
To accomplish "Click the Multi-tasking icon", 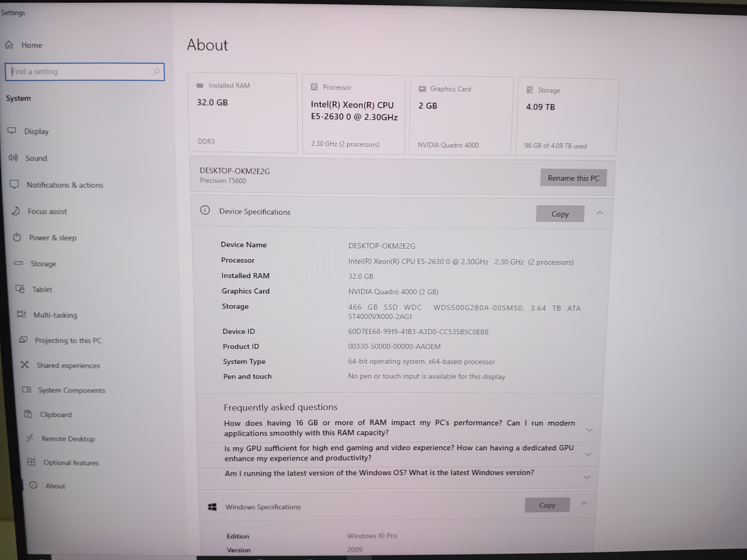I will pyautogui.click(x=21, y=314).
